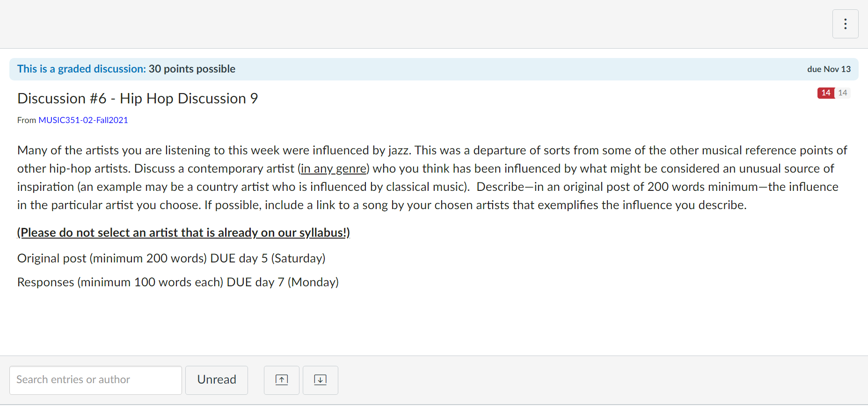Open the MUSIC351-02-Fall2021 course link

point(83,120)
